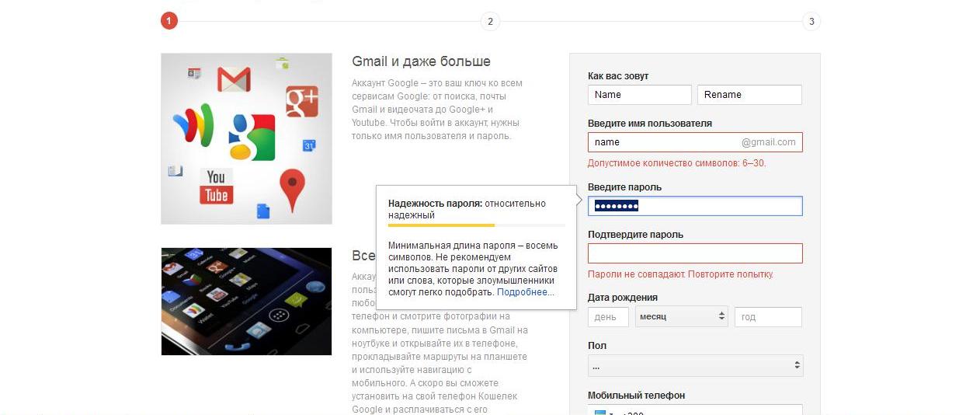Image resolution: width=980 pixels, height=415 pixels.
Task: Click the username error 'Допустимое количество символов: 6–30.'
Action: (676, 163)
